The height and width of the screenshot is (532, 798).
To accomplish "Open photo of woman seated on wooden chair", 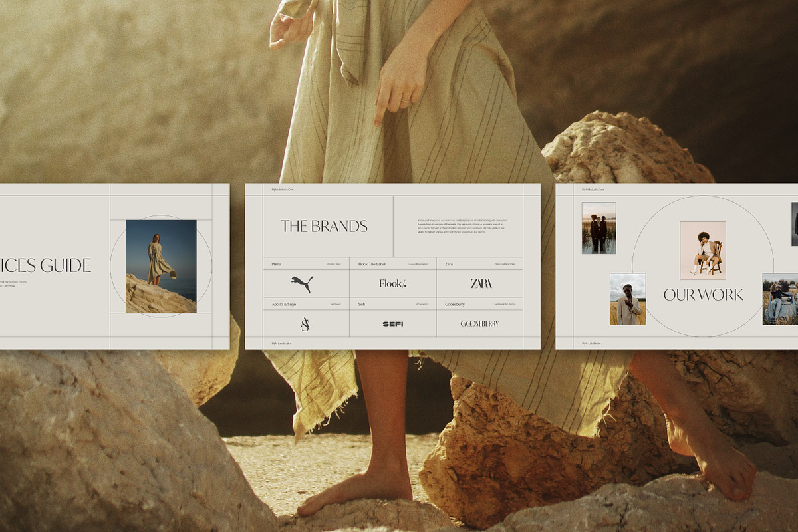I will pos(703,251).
